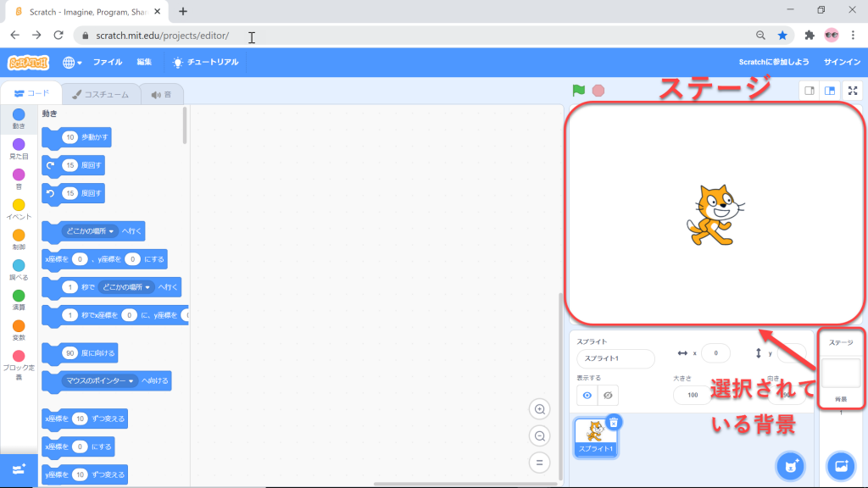Click choose a sprite button
Image resolution: width=868 pixels, height=488 pixels.
click(790, 466)
